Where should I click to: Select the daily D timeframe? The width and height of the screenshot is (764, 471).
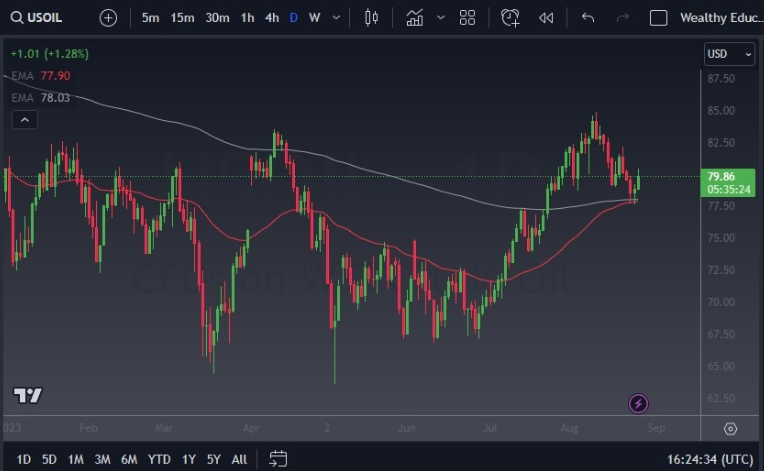293,18
